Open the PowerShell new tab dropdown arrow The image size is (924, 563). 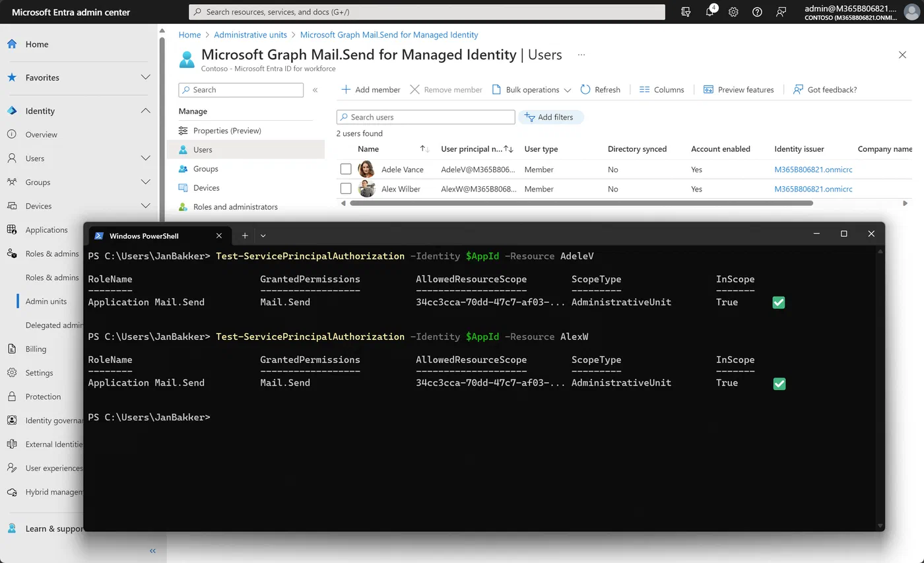263,236
